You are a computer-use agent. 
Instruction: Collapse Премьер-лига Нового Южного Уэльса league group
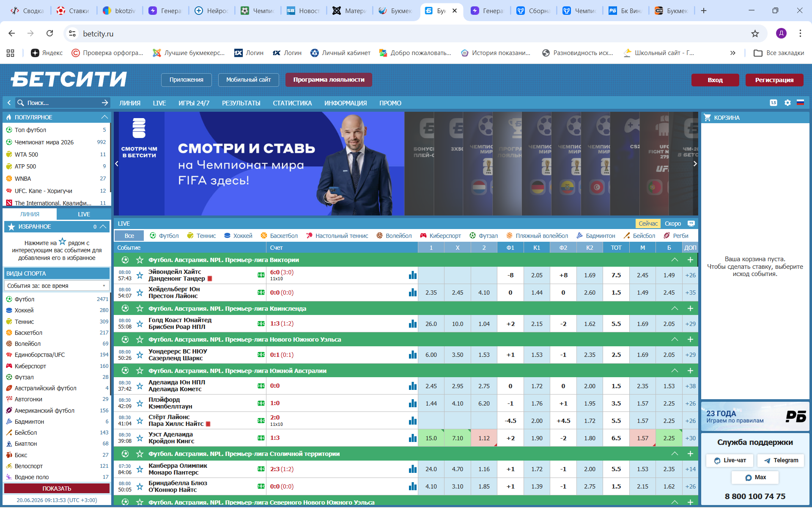675,340
